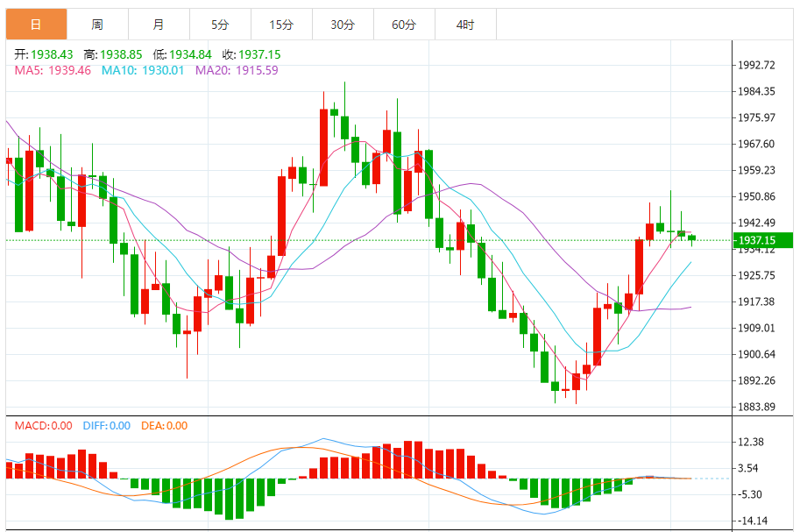Open the 4时 timeframe tab

pyautogui.click(x=464, y=25)
